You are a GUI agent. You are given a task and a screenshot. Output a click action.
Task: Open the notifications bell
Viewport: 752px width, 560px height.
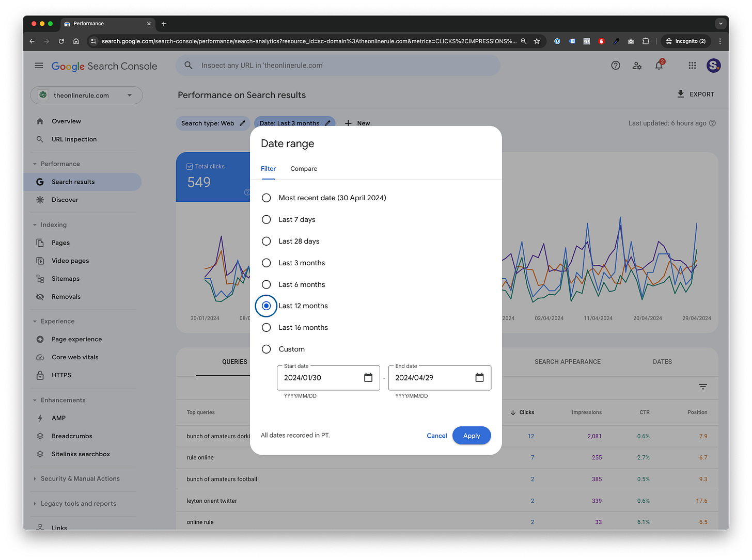click(659, 66)
